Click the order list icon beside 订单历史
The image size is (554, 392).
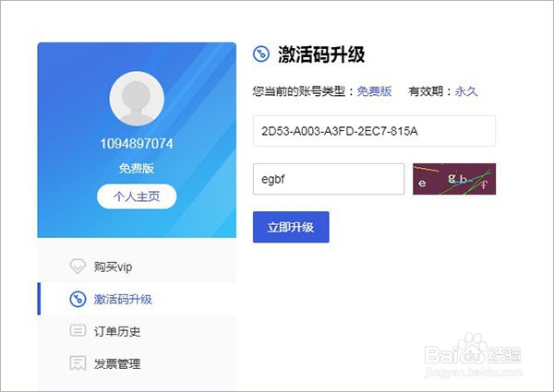78,330
